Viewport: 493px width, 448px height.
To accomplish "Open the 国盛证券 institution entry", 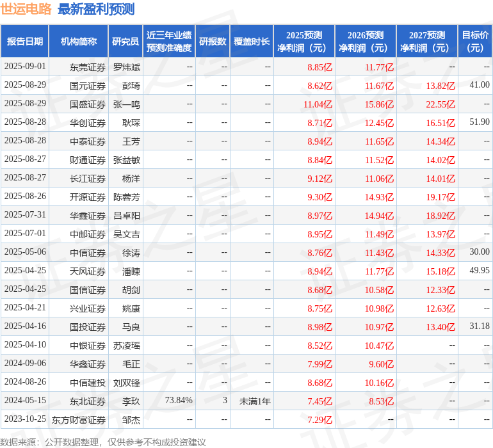I will (88, 104).
